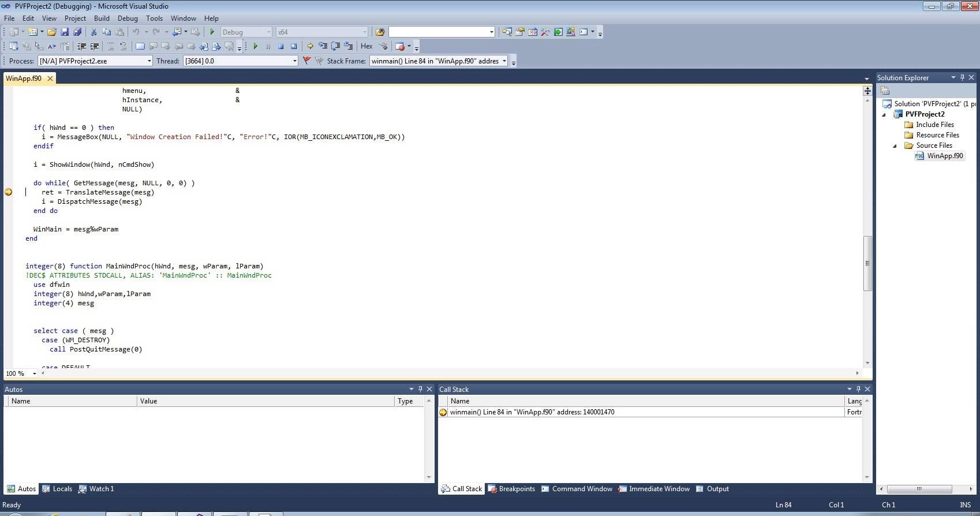The width and height of the screenshot is (980, 516).
Task: Collapse the Source Files folder
Action: pyautogui.click(x=895, y=145)
